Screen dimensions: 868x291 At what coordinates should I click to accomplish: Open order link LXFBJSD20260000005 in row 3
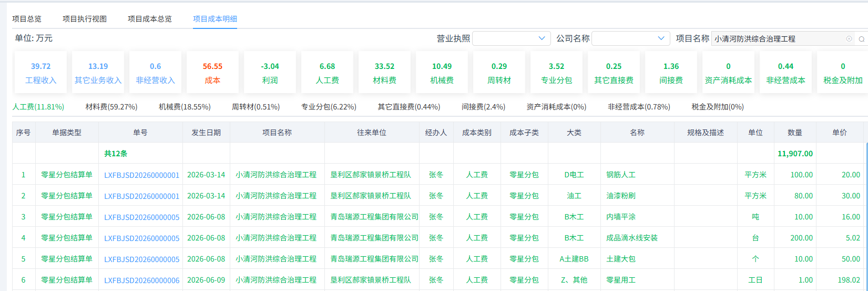[141, 217]
